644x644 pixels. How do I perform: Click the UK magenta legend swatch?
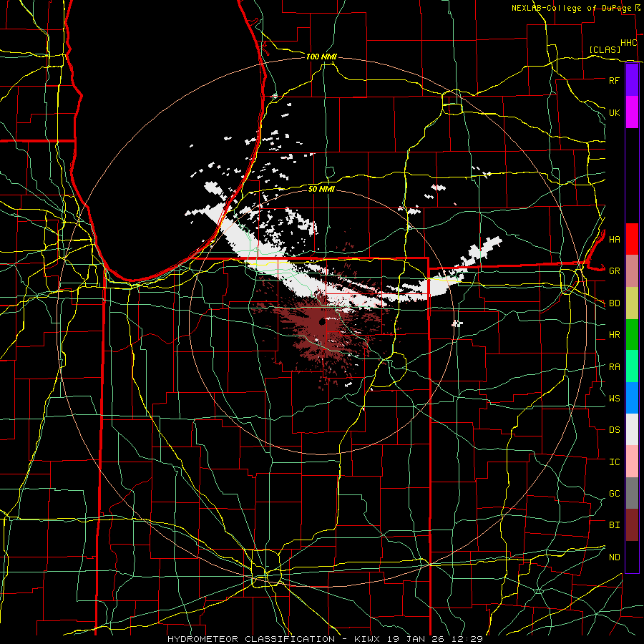point(632,112)
